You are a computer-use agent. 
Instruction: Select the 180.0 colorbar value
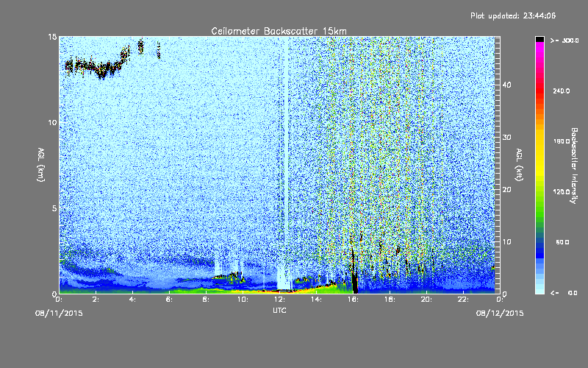click(562, 141)
